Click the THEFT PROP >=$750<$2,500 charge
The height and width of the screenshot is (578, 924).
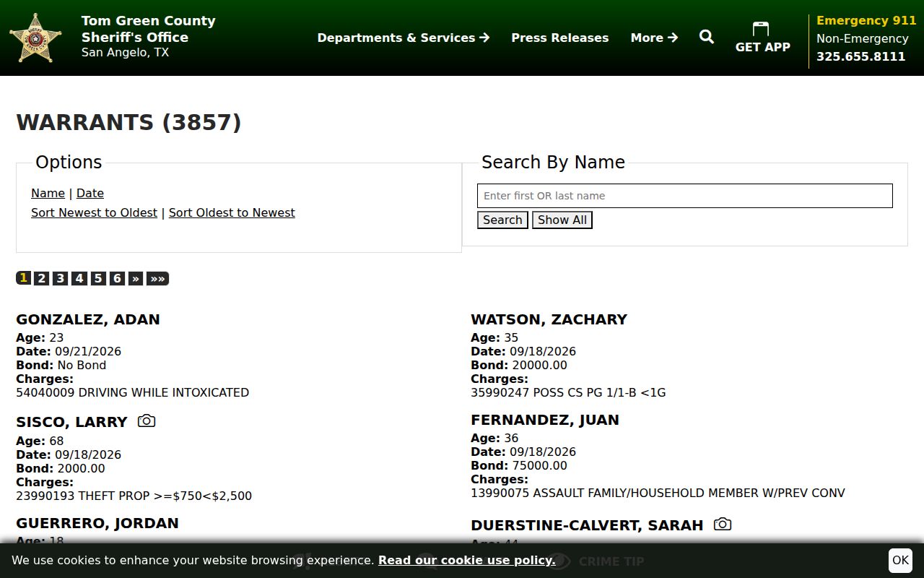coord(165,496)
